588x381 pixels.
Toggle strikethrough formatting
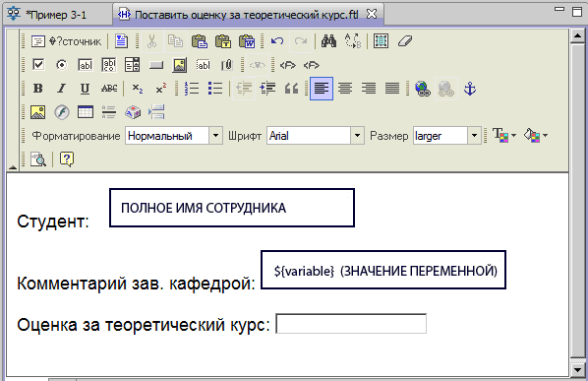[109, 89]
